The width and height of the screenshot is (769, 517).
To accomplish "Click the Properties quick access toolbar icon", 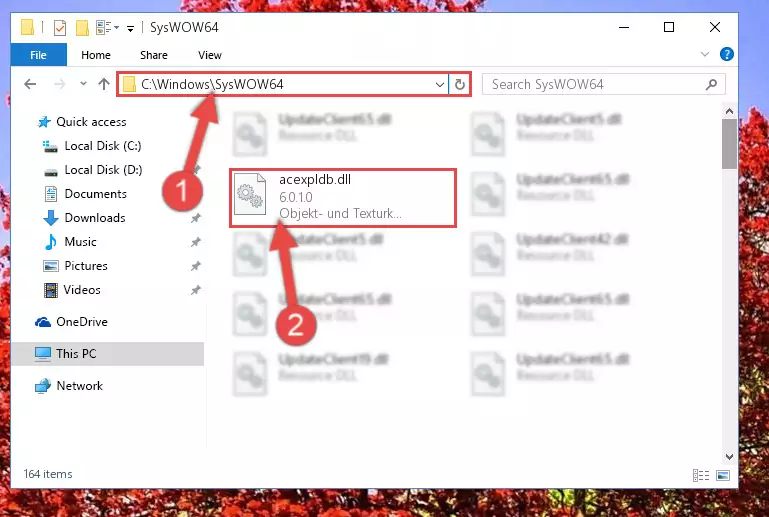I will (59, 27).
